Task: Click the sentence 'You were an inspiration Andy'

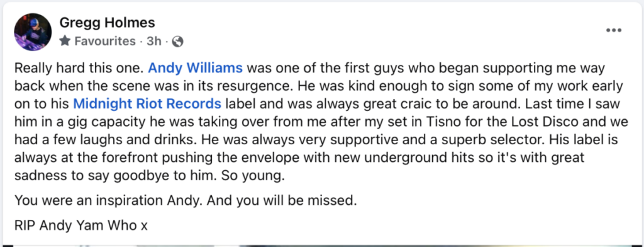Action: pyautogui.click(x=108, y=200)
